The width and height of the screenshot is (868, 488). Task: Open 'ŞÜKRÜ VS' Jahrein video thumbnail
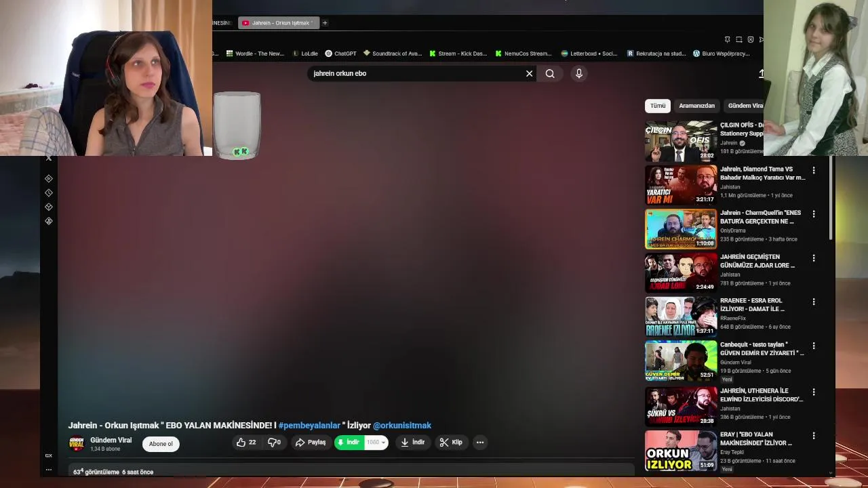click(x=681, y=406)
